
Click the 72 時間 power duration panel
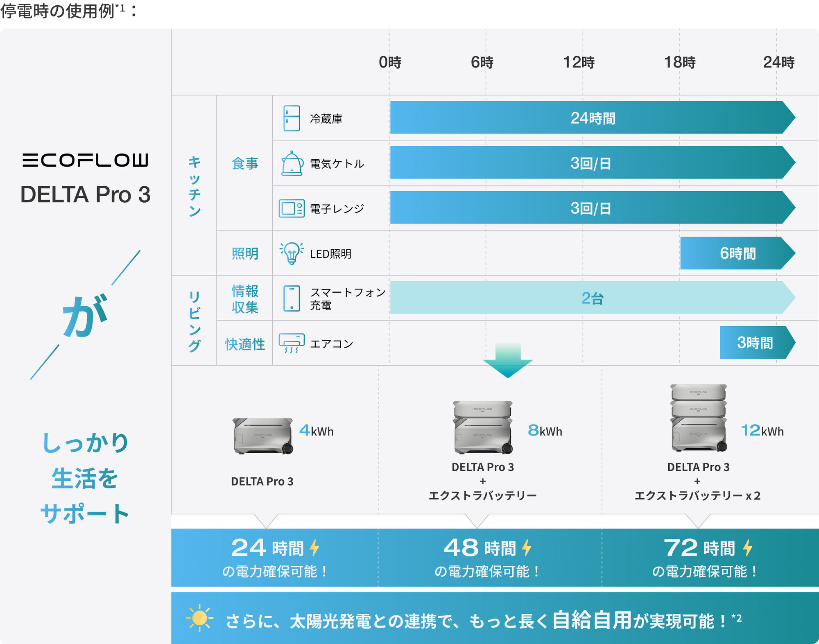pos(710,558)
